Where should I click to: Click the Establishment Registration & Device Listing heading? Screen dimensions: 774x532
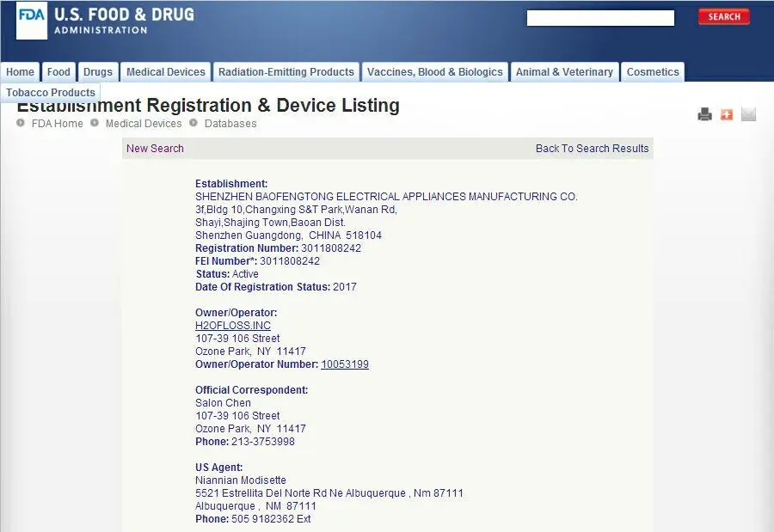(208, 105)
